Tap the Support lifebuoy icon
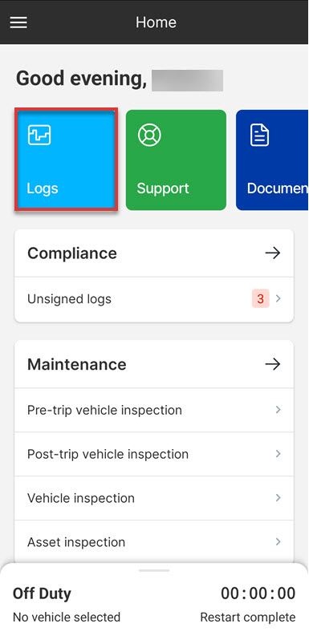 149,135
